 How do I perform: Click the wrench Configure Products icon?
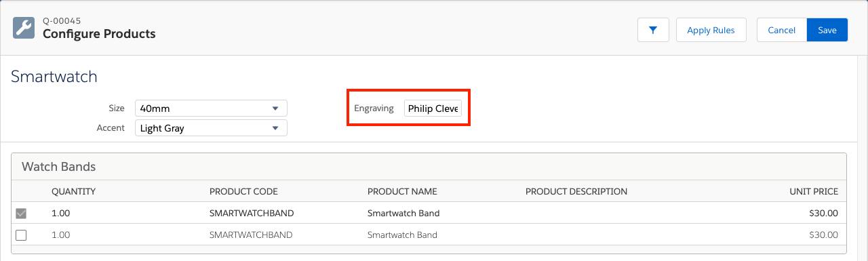(x=24, y=28)
